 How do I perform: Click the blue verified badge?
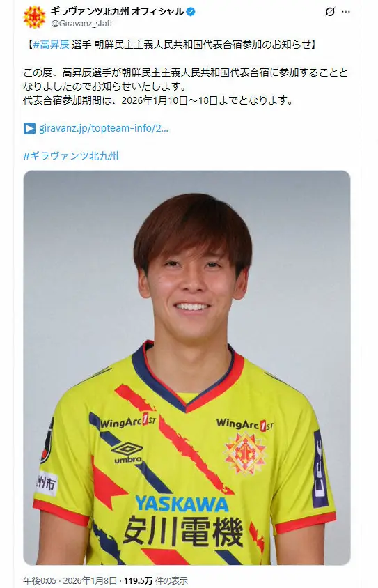point(191,12)
